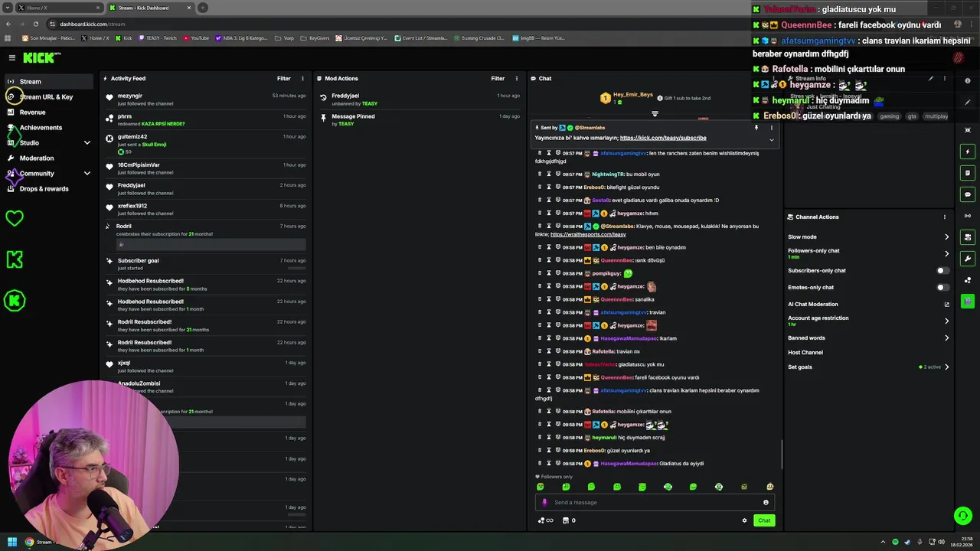Open AI Chat Moderation external link icon

946,305
